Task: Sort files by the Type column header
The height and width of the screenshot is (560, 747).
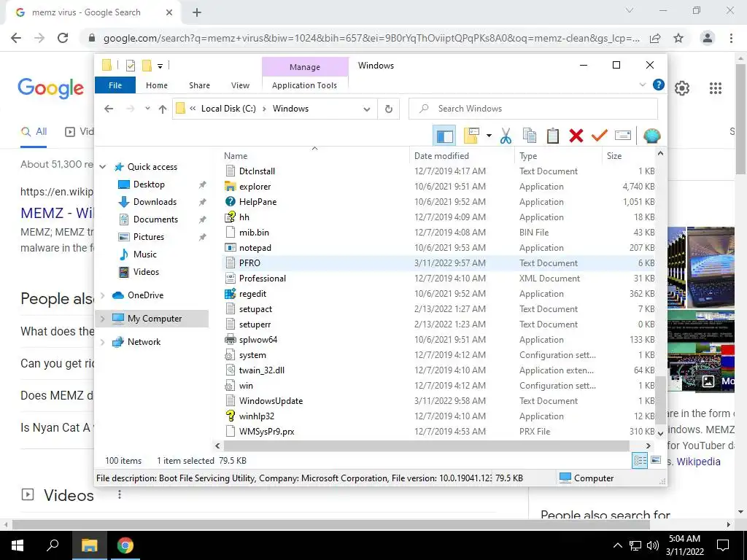Action: [558, 156]
